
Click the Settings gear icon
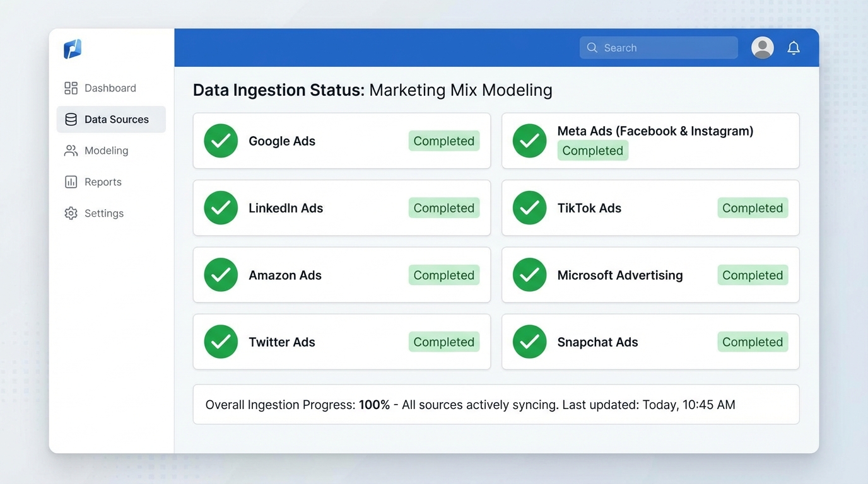[x=71, y=214]
